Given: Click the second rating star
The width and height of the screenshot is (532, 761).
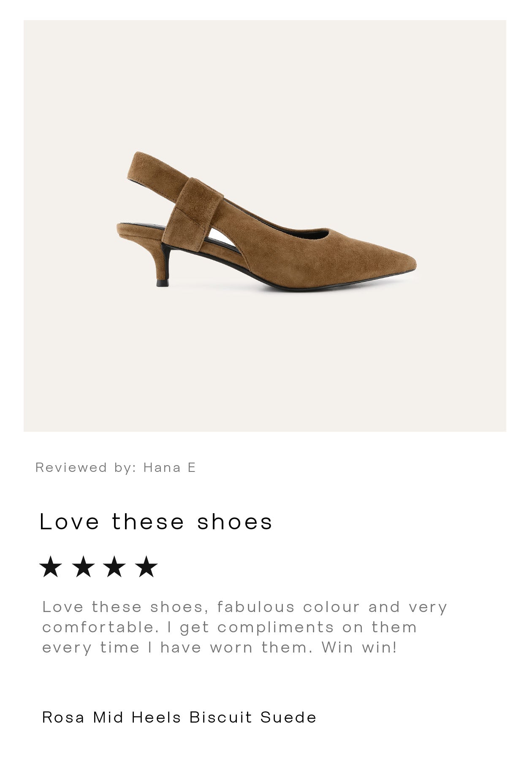Looking at the screenshot, I should click(x=83, y=566).
